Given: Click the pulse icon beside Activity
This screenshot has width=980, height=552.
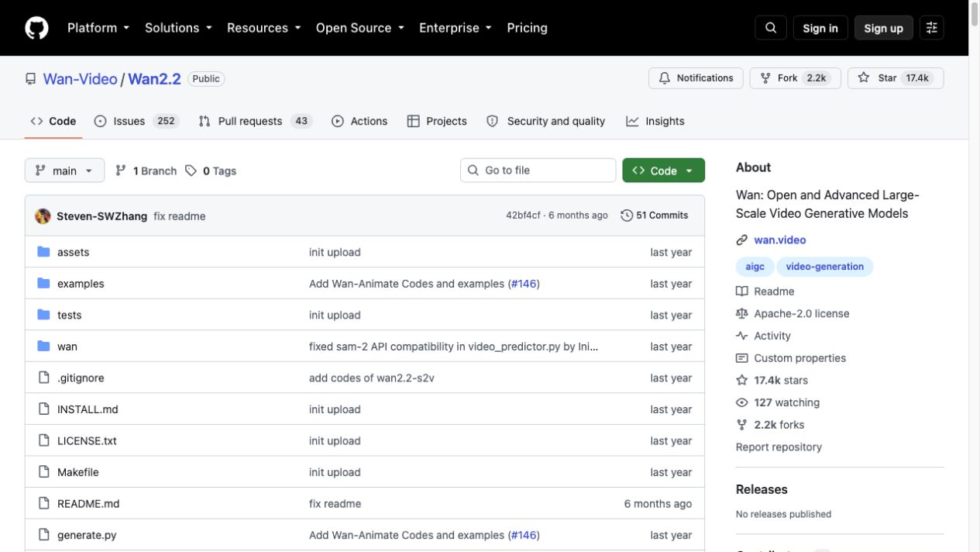Looking at the screenshot, I should click(x=742, y=336).
